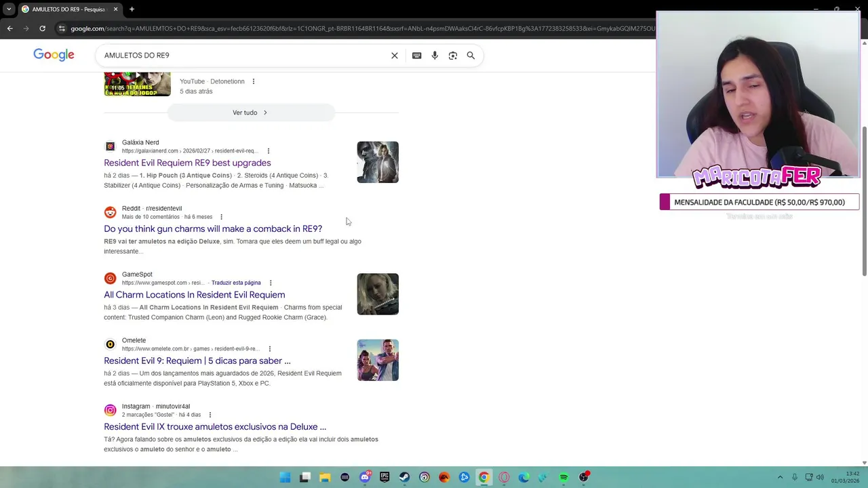
Task: Open Resident Evil 9: Requiem 5 dicas link
Action: 197,361
